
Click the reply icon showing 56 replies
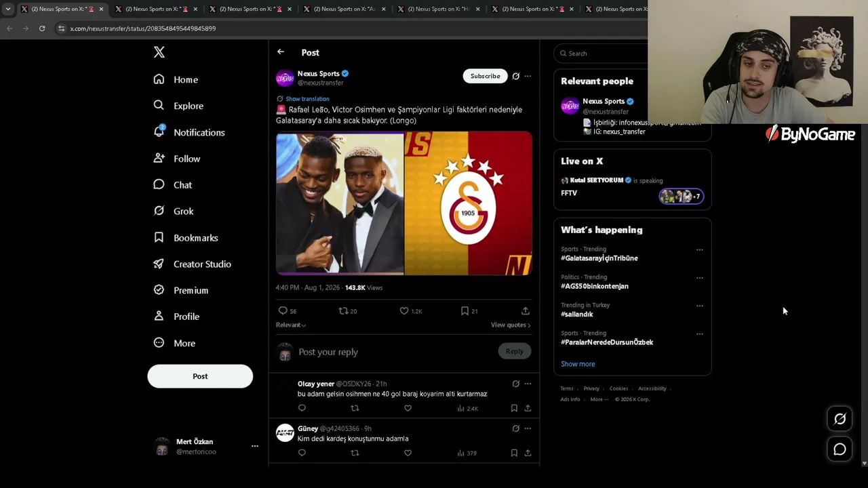click(x=283, y=311)
